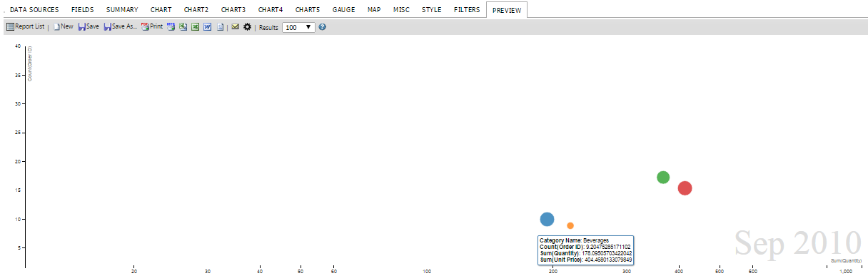Switch to the DATA SOURCES tab
The image size is (868, 276).
click(34, 10)
